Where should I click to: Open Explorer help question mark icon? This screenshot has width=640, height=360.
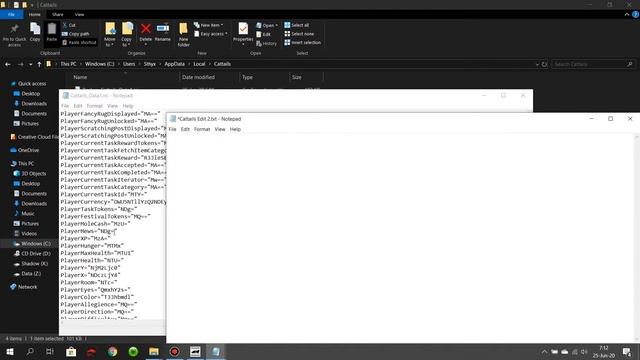tap(635, 15)
